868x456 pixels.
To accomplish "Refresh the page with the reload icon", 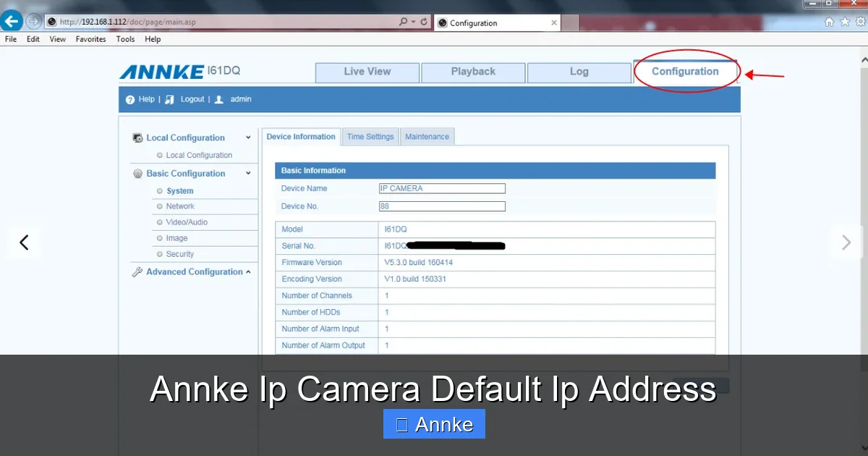I will 425,22.
